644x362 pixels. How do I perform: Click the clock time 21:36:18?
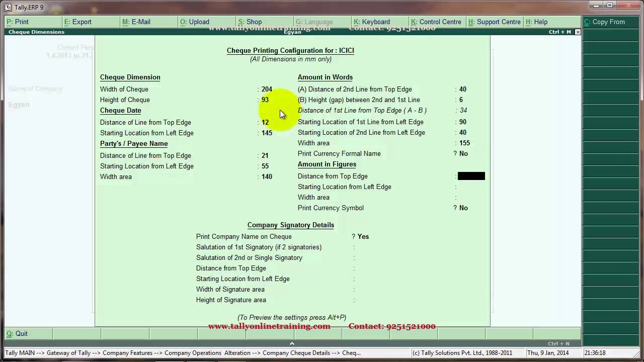point(595,353)
